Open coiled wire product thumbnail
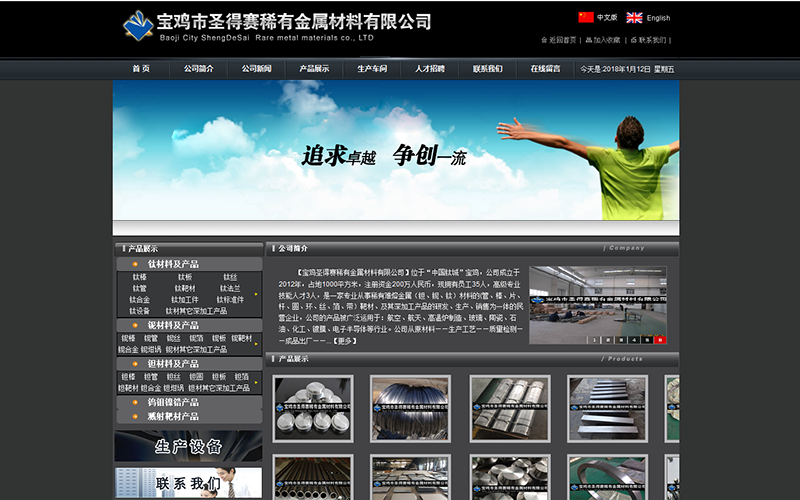Image resolution: width=800 pixels, height=500 pixels. 410,409
